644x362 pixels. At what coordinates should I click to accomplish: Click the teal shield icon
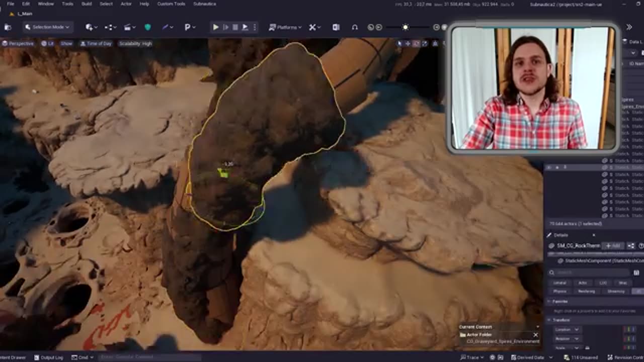(147, 27)
